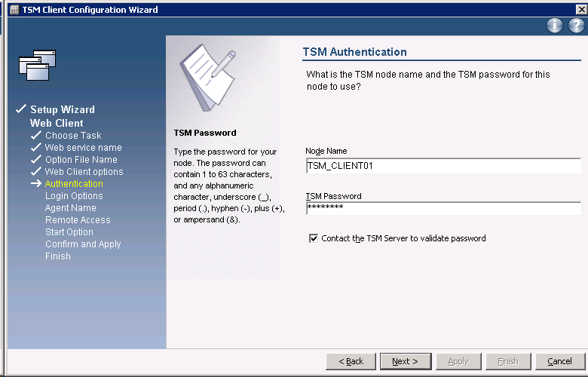This screenshot has height=377, width=588.
Task: Click the info icon in top bar
Action: [555, 26]
